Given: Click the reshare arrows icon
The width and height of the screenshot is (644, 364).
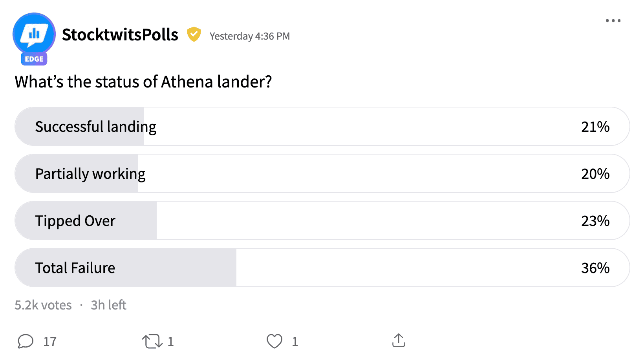Looking at the screenshot, I should [152, 341].
